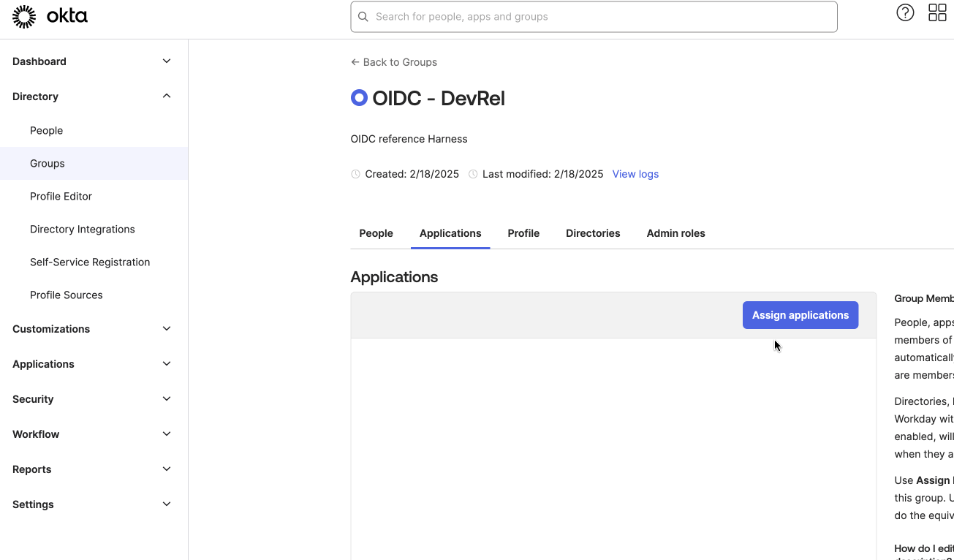Click the View logs link
Viewport: 954px width, 560px height.
635,174
